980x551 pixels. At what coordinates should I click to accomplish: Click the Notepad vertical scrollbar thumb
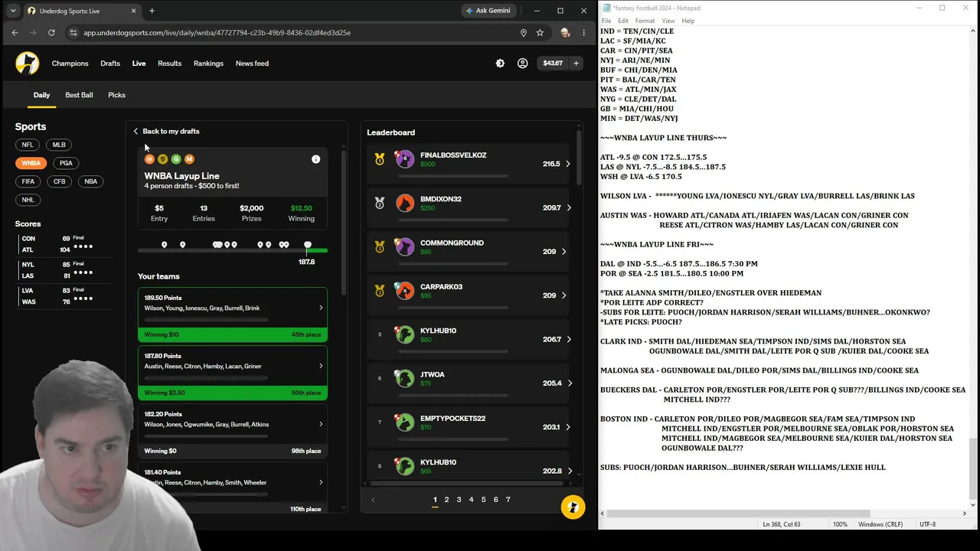coord(973,468)
